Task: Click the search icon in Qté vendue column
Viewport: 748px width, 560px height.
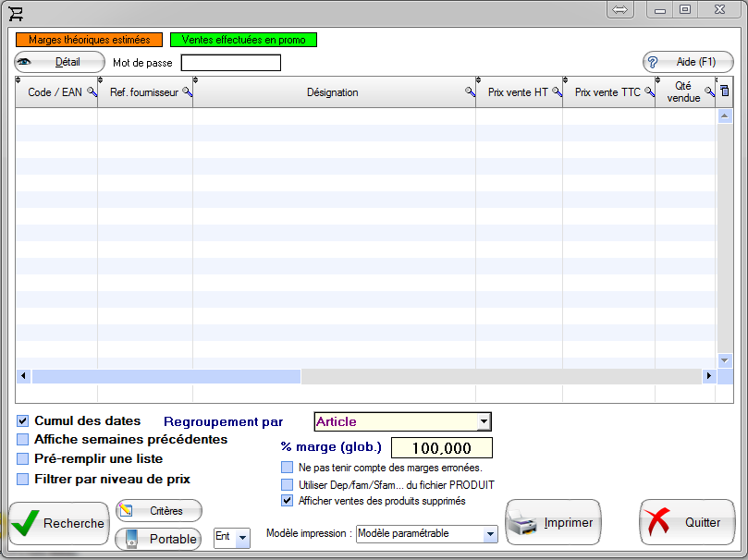Action: click(x=709, y=92)
